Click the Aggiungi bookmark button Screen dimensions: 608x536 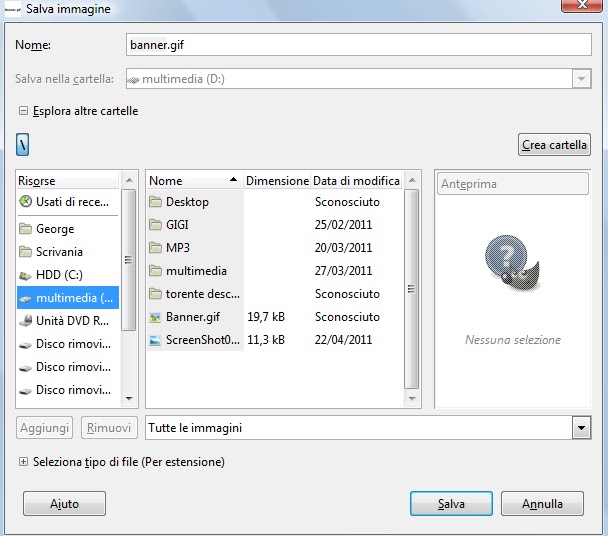coord(45,428)
